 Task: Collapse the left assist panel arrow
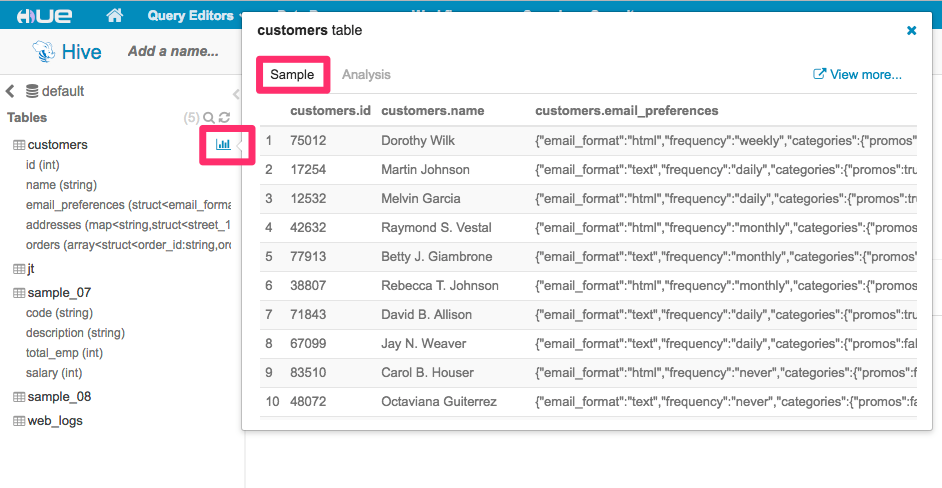pos(237,92)
